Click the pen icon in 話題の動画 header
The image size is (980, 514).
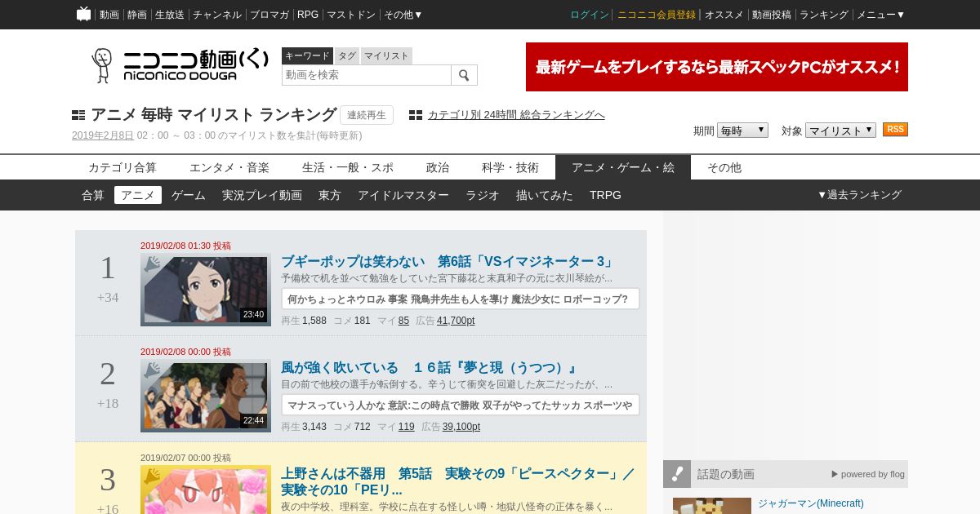[x=677, y=474]
